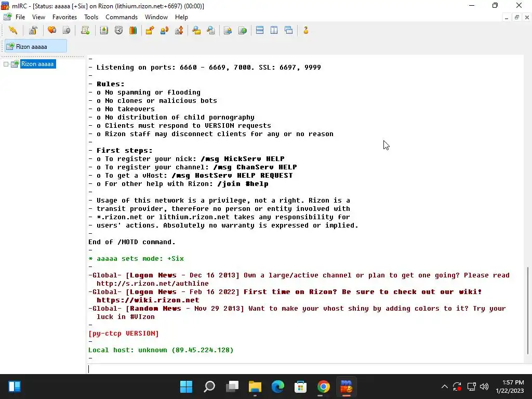Image resolution: width=532 pixels, height=399 pixels.
Task: Restore the inner status window button
Action: click(x=517, y=17)
